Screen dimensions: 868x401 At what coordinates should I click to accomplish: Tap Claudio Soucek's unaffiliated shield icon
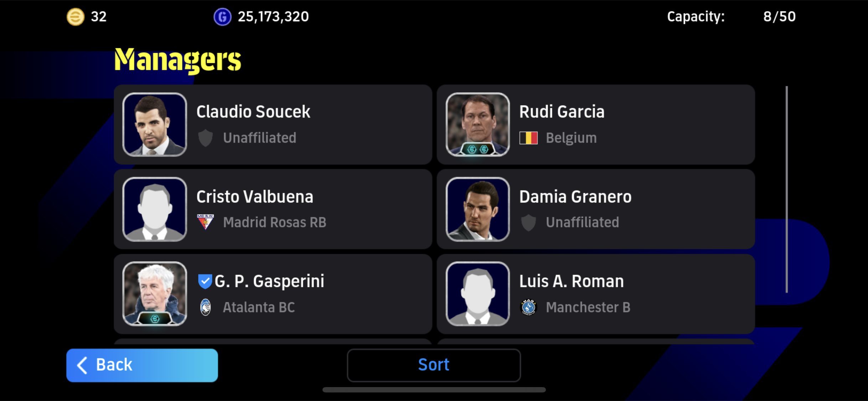coord(206,138)
